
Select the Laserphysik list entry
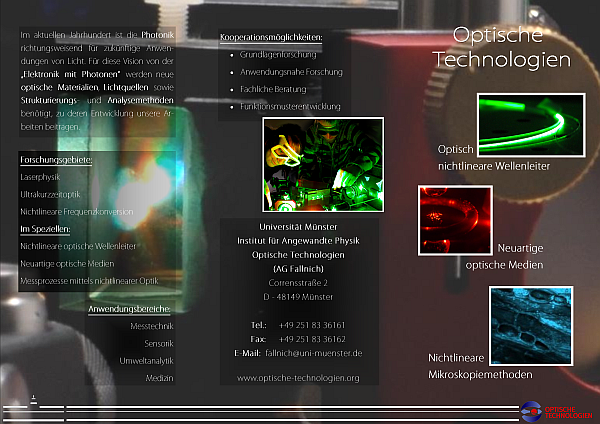coord(41,177)
